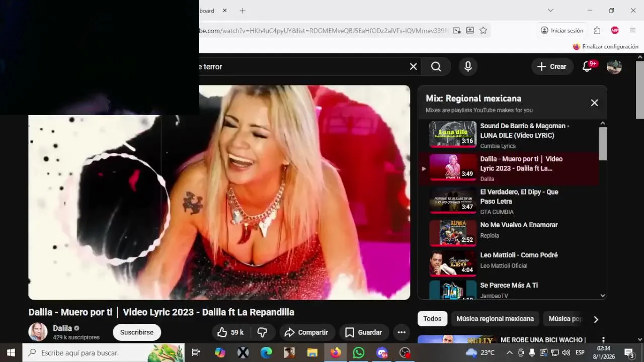Like the video with thumbs up 59 k
The height and width of the screenshot is (362, 644).
[230, 332]
